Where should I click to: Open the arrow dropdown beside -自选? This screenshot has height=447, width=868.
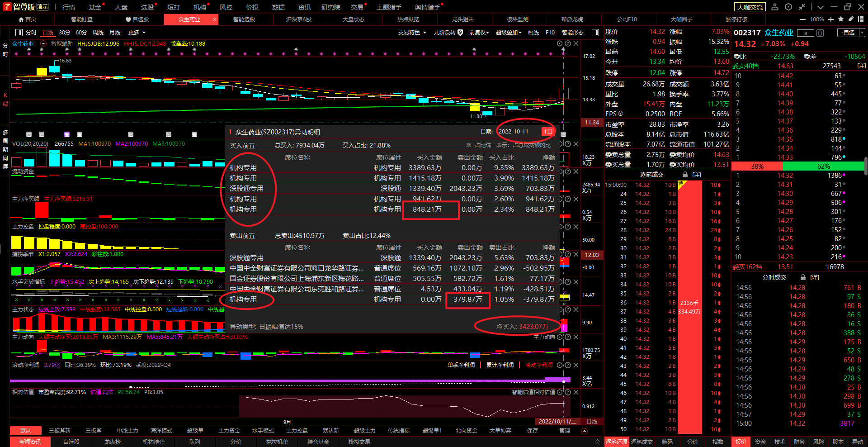pyautogui.click(x=862, y=33)
